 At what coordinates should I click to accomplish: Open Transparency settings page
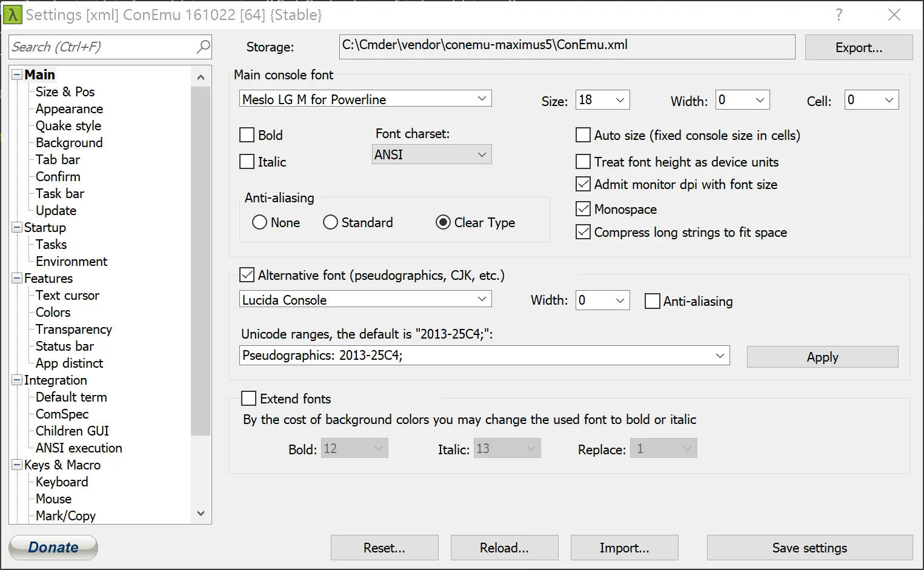point(73,330)
